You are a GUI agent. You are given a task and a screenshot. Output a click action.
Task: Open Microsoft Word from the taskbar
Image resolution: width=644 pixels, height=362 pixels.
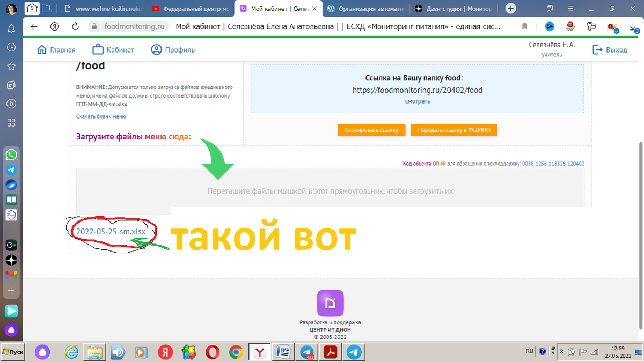pos(283,352)
